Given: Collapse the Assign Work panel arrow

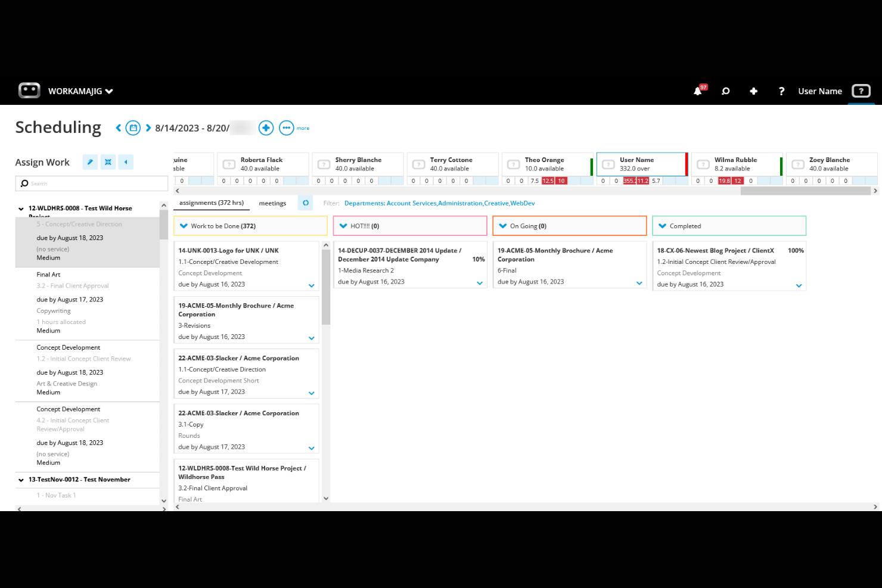Looking at the screenshot, I should tap(126, 162).
